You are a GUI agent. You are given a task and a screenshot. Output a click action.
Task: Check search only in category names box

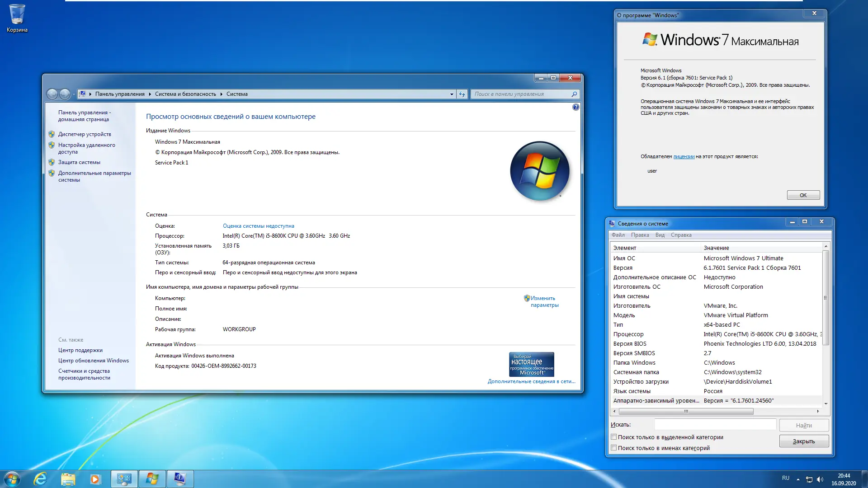coord(613,448)
